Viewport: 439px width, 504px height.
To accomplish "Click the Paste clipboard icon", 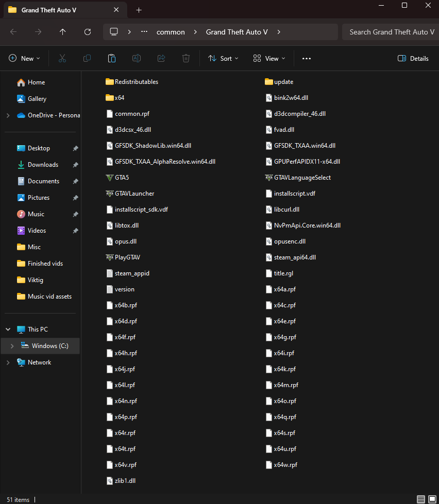I will (112, 58).
